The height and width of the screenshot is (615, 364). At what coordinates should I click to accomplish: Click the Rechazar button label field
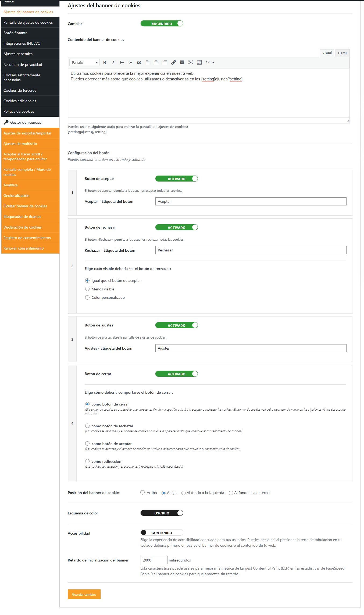pyautogui.click(x=251, y=250)
